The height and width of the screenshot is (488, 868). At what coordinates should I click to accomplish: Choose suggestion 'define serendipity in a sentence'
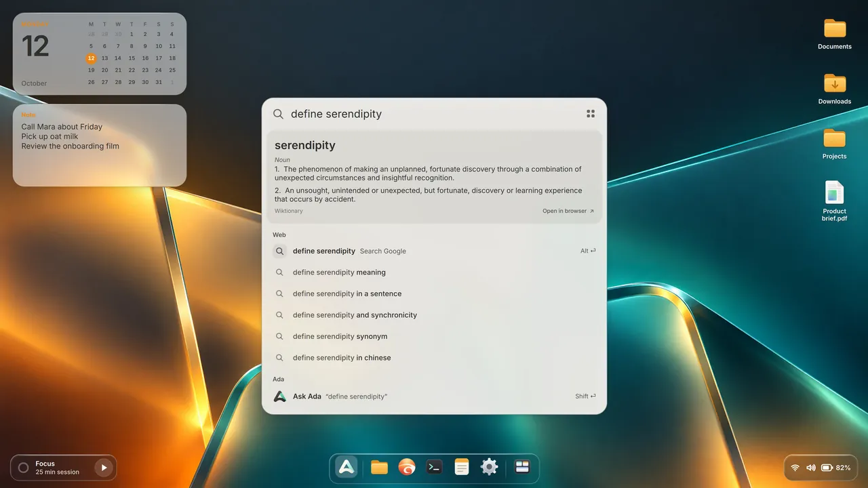click(434, 293)
